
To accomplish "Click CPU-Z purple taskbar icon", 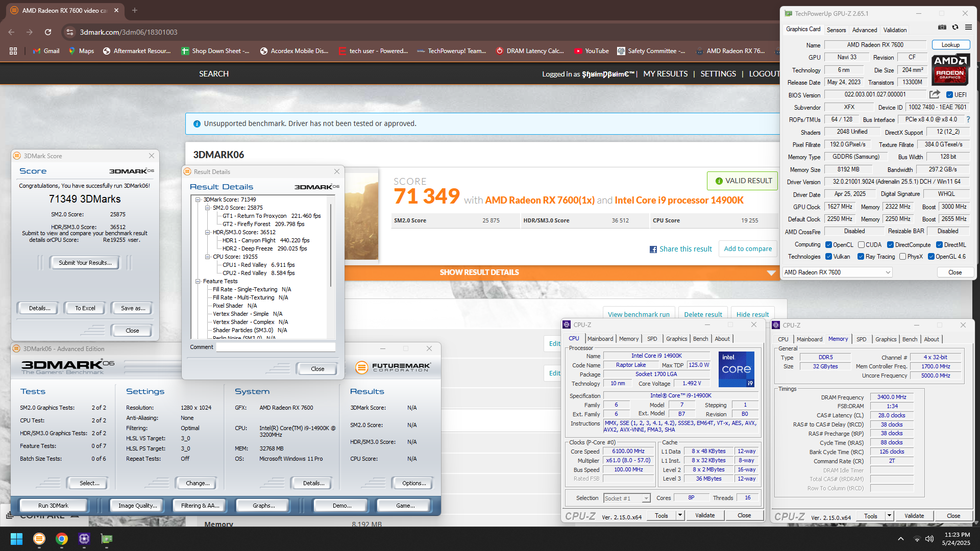I will point(84,539).
